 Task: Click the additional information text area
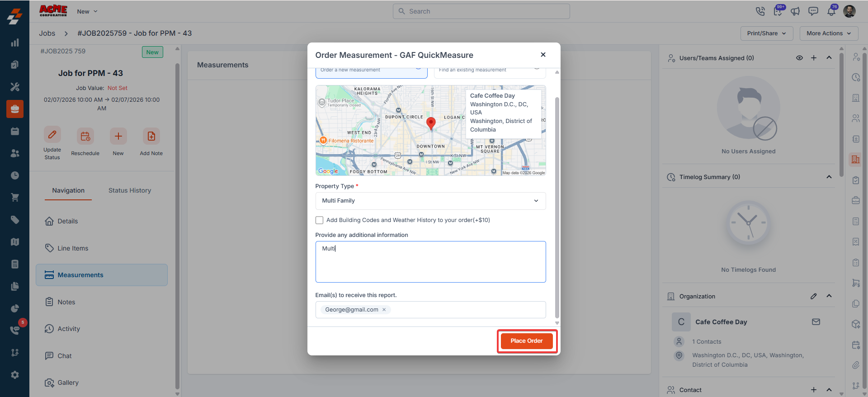click(430, 262)
